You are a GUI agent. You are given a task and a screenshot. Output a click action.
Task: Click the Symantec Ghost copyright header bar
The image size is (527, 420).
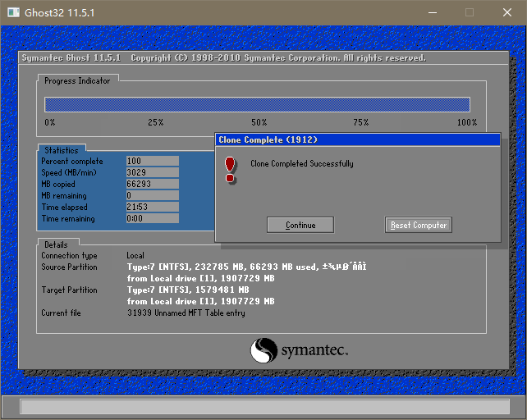(223, 58)
